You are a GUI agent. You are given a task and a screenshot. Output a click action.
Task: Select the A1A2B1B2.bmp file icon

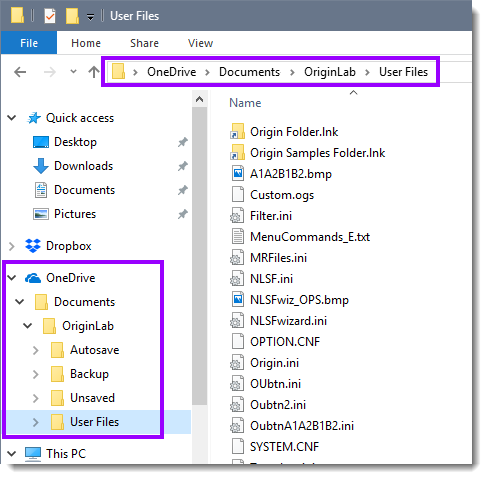[x=237, y=174]
